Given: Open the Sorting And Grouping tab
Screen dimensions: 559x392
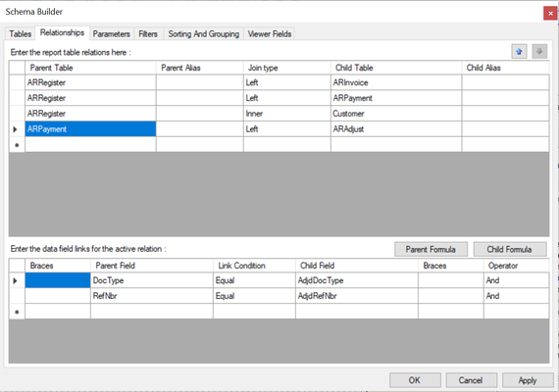Looking at the screenshot, I should coord(204,34).
